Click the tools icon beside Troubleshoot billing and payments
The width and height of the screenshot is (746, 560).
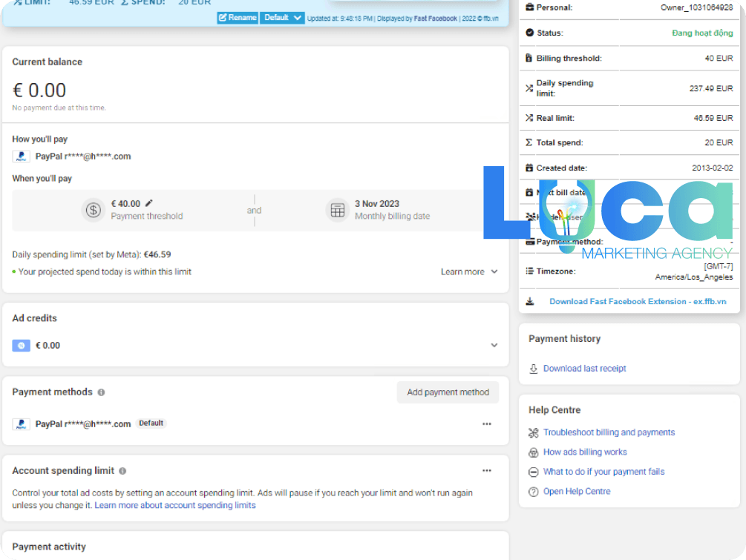[533, 432]
